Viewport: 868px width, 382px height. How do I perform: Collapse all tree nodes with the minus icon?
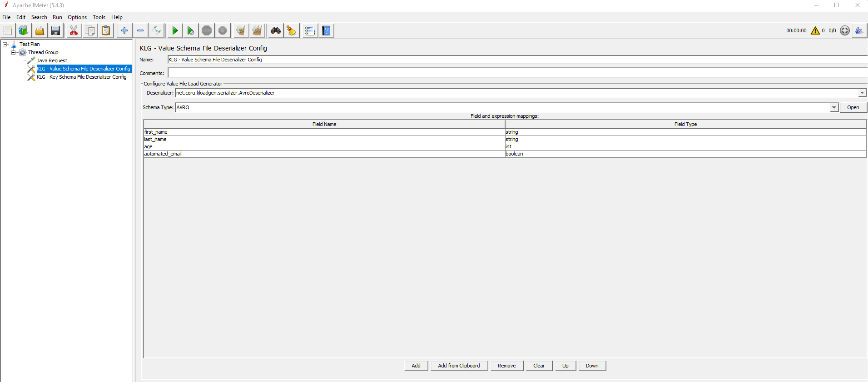click(140, 30)
